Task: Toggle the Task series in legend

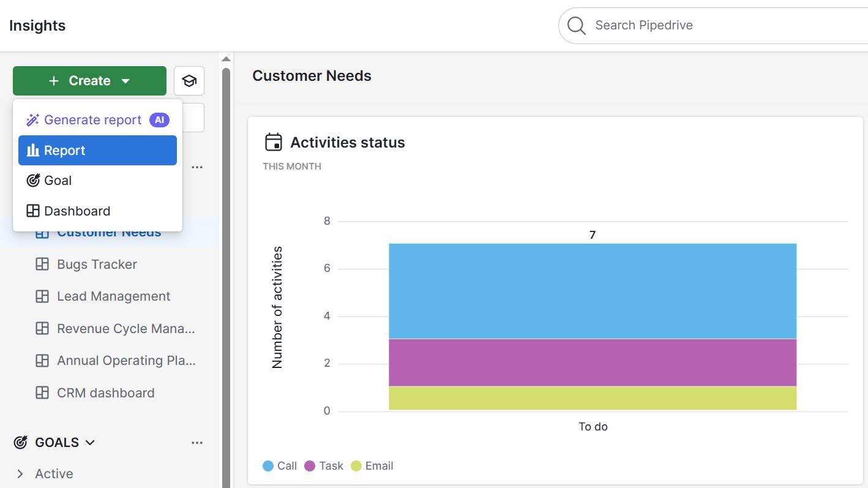Action: [x=324, y=466]
